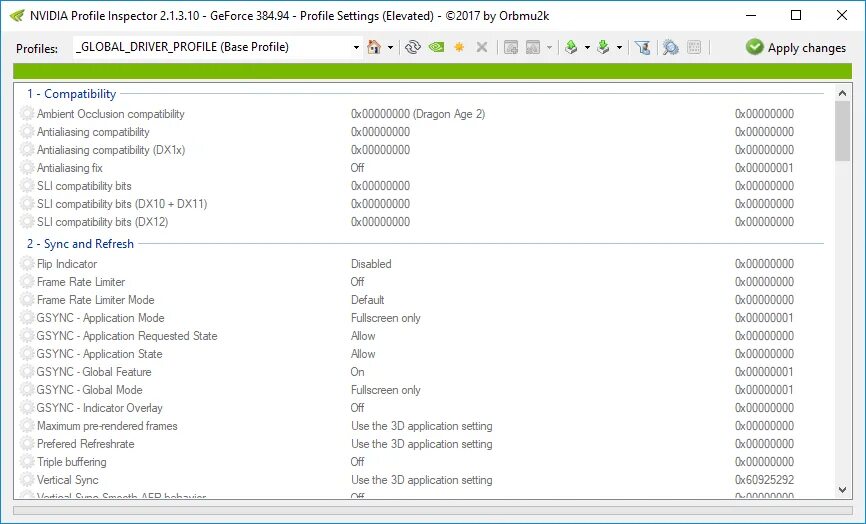866x524 pixels.
Task: Open the Profiles combo box dropdown arrow
Action: [x=356, y=47]
